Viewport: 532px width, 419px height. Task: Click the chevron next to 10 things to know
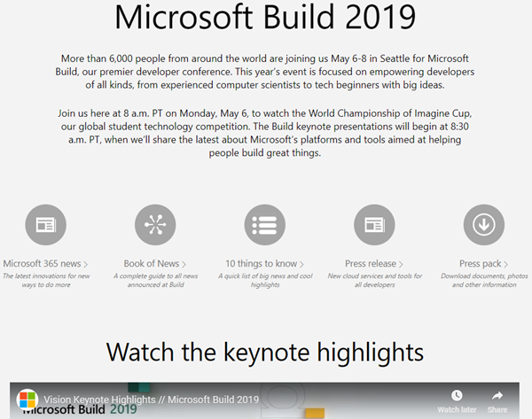301,264
